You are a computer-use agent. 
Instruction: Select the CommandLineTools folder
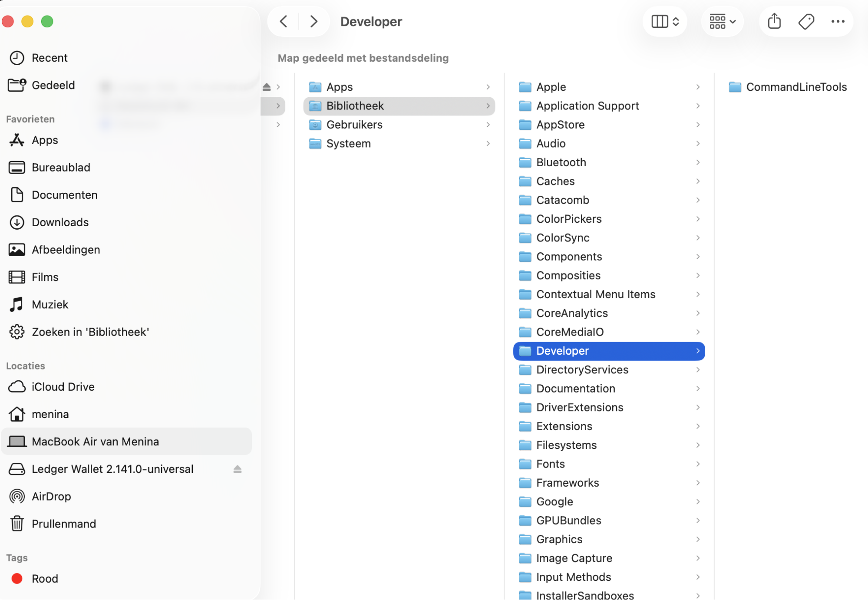[x=796, y=86]
